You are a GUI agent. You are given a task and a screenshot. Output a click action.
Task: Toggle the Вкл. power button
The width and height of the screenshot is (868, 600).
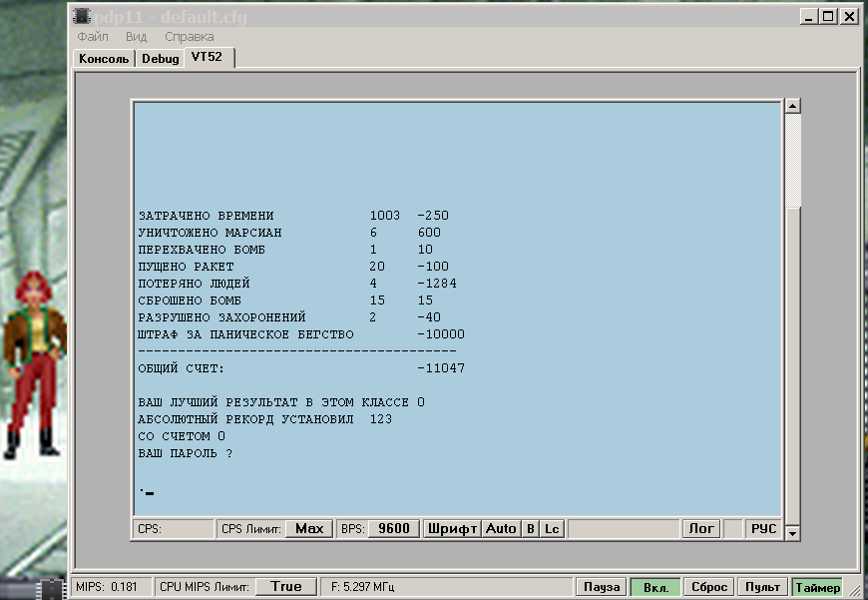(x=655, y=587)
